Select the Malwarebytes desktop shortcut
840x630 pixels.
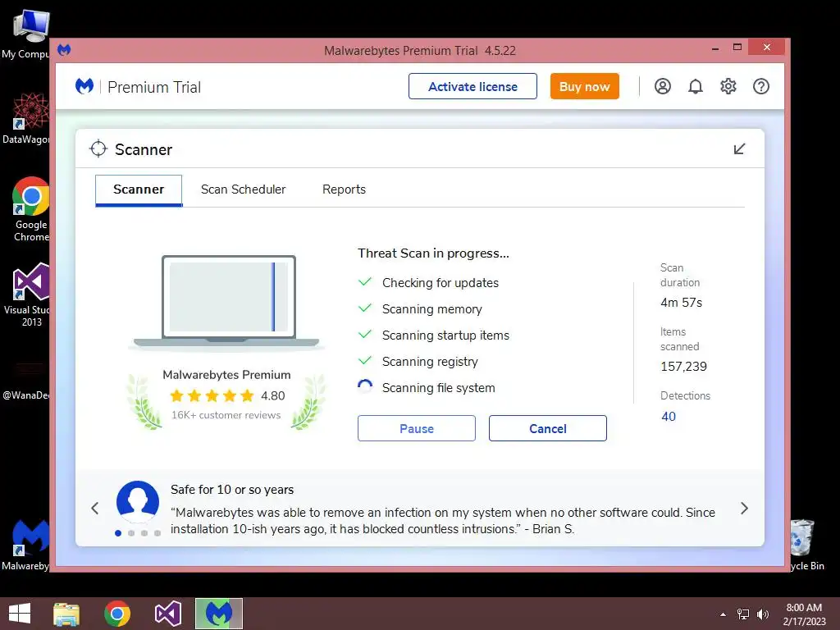(25, 545)
